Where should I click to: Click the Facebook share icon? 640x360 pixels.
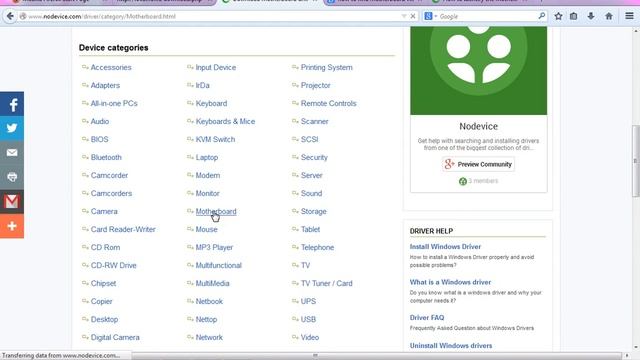coord(12,104)
